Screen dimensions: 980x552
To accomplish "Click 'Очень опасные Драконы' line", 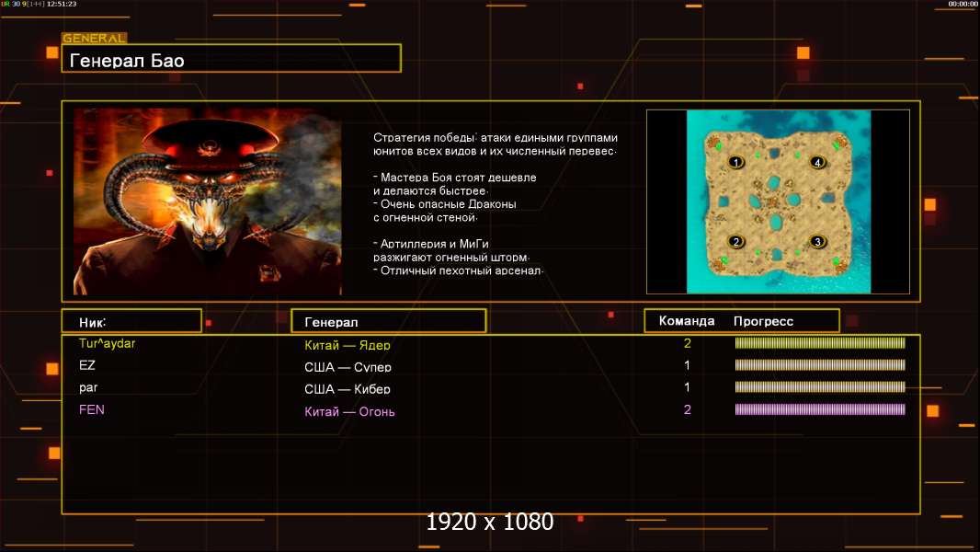I will (x=446, y=204).
